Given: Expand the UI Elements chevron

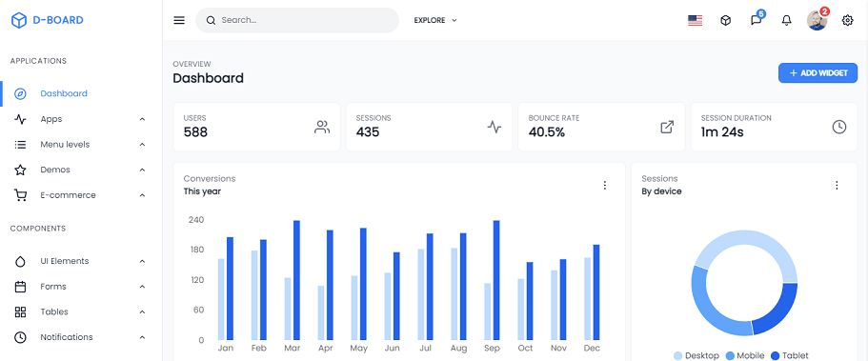Looking at the screenshot, I should click(x=142, y=261).
